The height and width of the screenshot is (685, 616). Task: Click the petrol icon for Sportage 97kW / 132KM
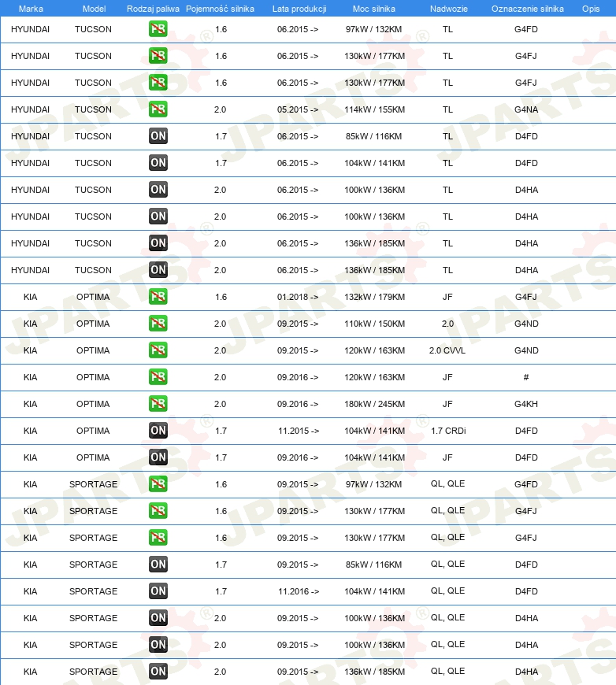point(158,483)
